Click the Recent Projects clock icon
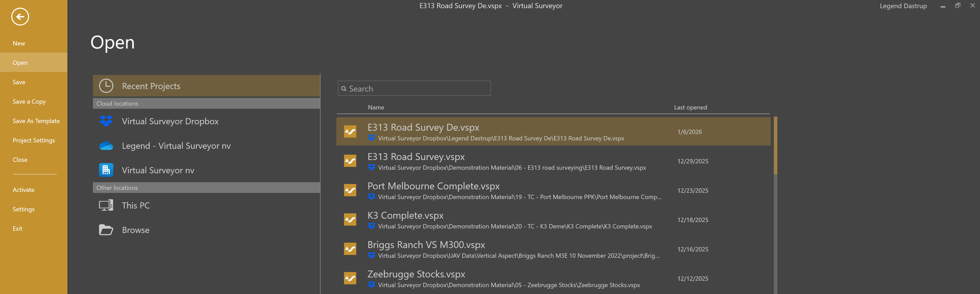 coord(106,86)
